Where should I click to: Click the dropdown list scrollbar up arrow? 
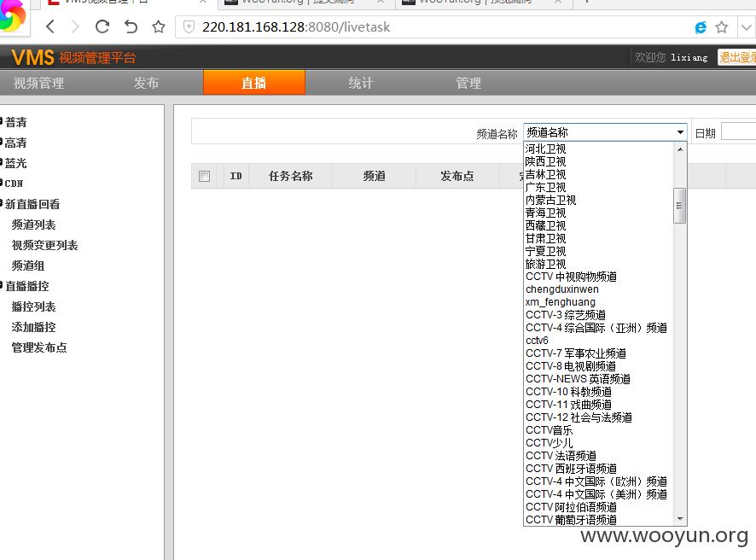click(x=680, y=149)
